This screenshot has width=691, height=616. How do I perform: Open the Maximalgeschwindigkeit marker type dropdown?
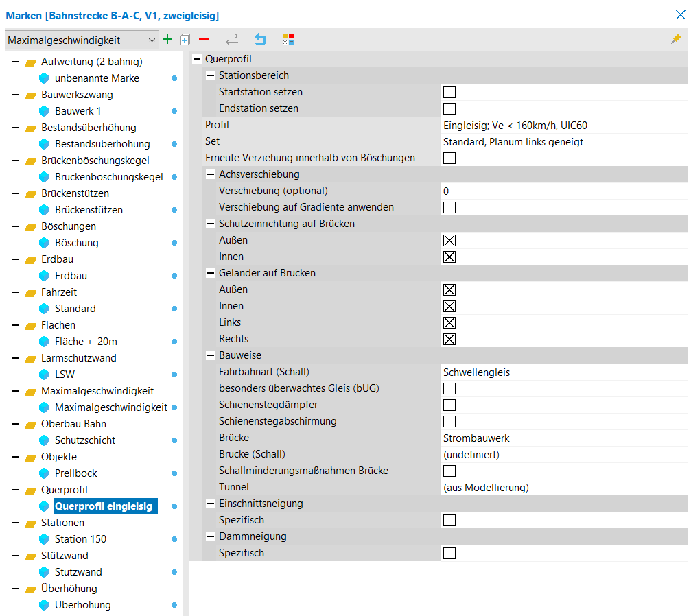pyautogui.click(x=81, y=40)
